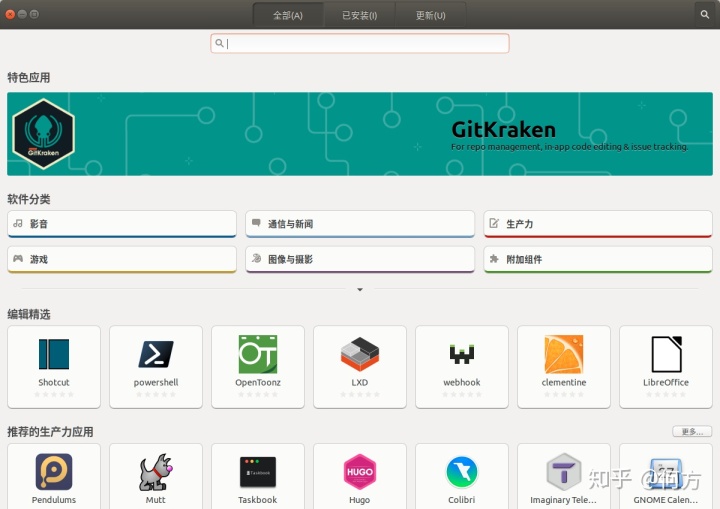This screenshot has height=509, width=720.
Task: Open the GNOME Calendar icon
Action: coord(666,473)
